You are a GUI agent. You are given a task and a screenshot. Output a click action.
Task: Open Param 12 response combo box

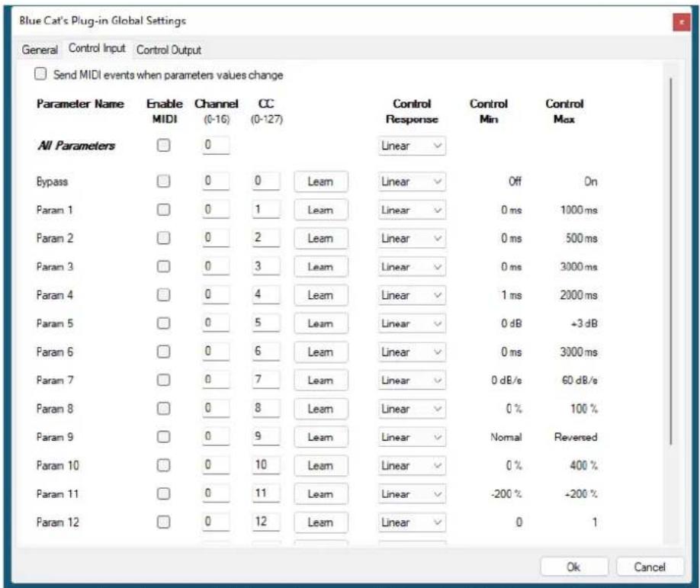point(412,522)
